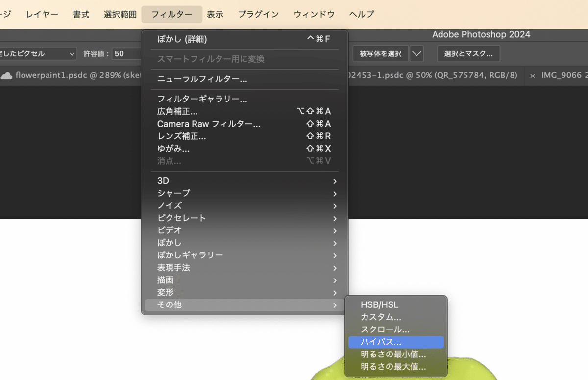Open フィルターギャラリー...
Image resolution: width=588 pixels, height=380 pixels.
[245, 99]
